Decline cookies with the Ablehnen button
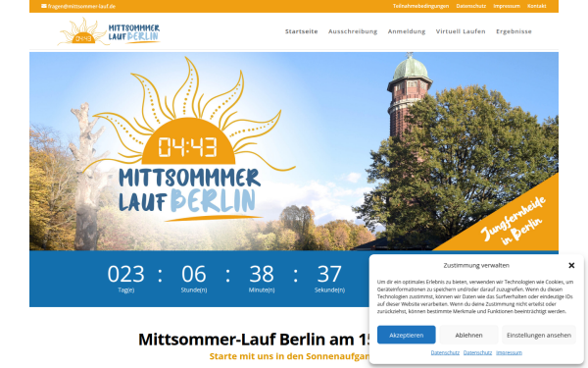 (468, 335)
